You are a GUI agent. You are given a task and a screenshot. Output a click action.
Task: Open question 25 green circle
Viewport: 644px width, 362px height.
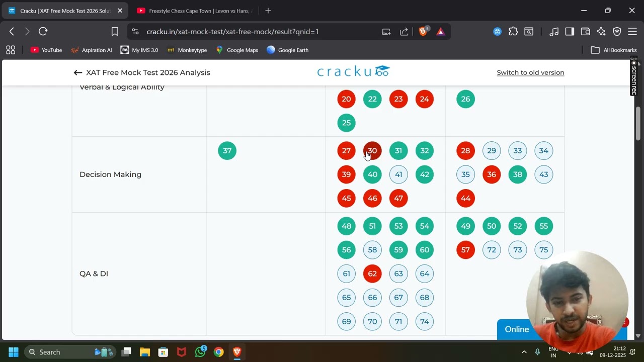(x=346, y=123)
